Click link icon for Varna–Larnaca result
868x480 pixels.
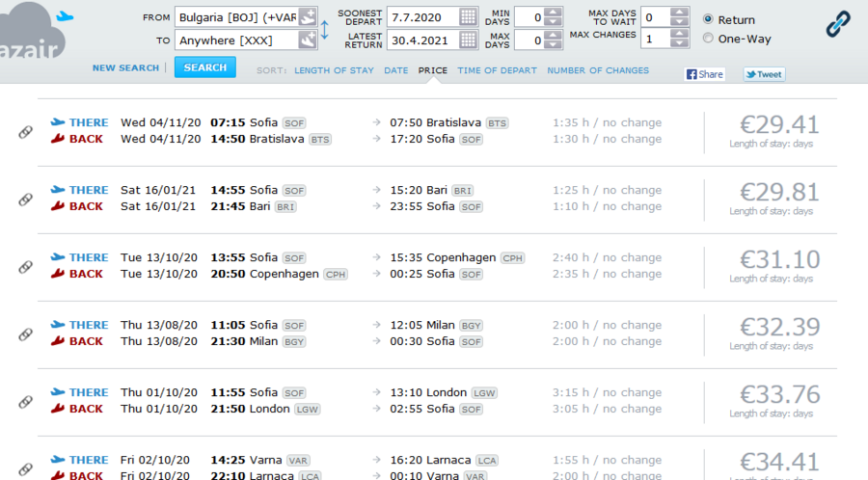tap(25, 469)
